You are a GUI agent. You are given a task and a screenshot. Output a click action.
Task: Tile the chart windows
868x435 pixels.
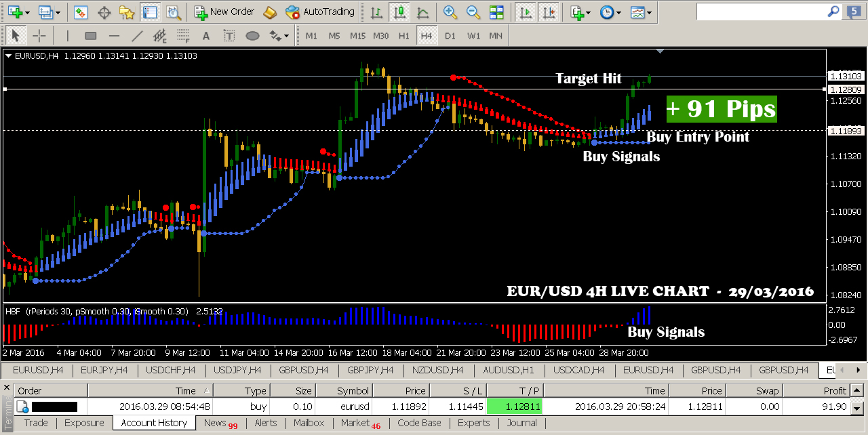[x=497, y=12]
